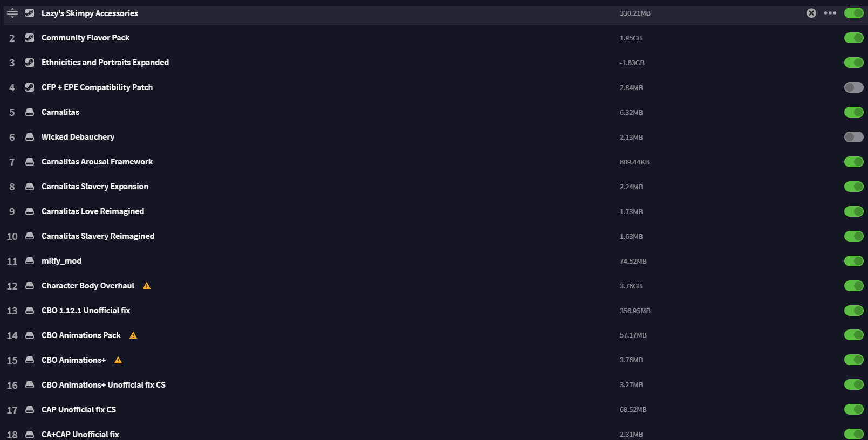Click the 330.21MB size value
Viewport: 868px width, 440px height.
tap(635, 13)
